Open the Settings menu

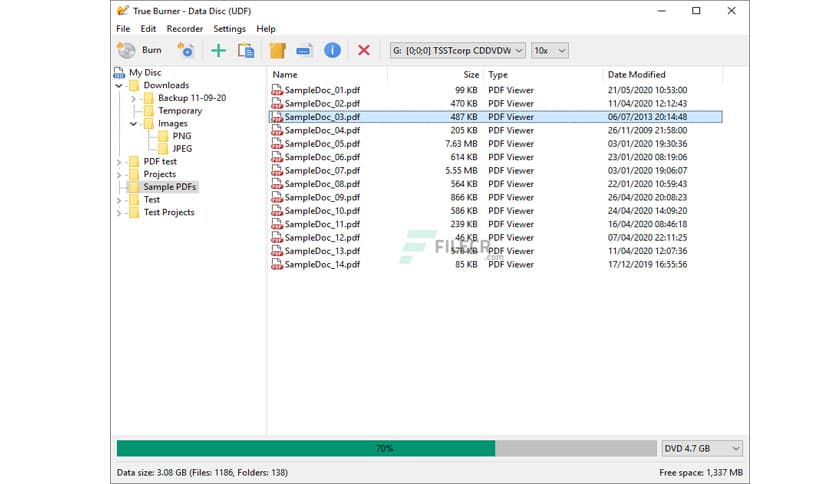pos(229,29)
